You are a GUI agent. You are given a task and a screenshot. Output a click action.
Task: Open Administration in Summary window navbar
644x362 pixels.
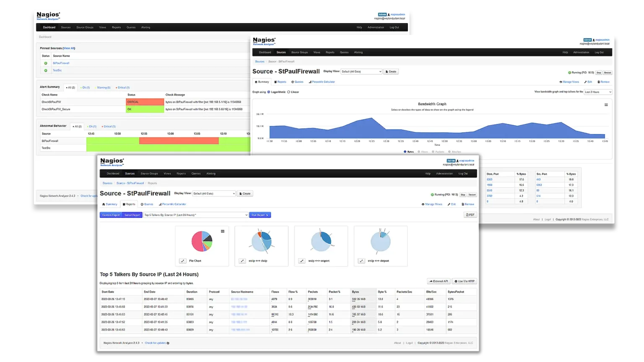click(581, 52)
